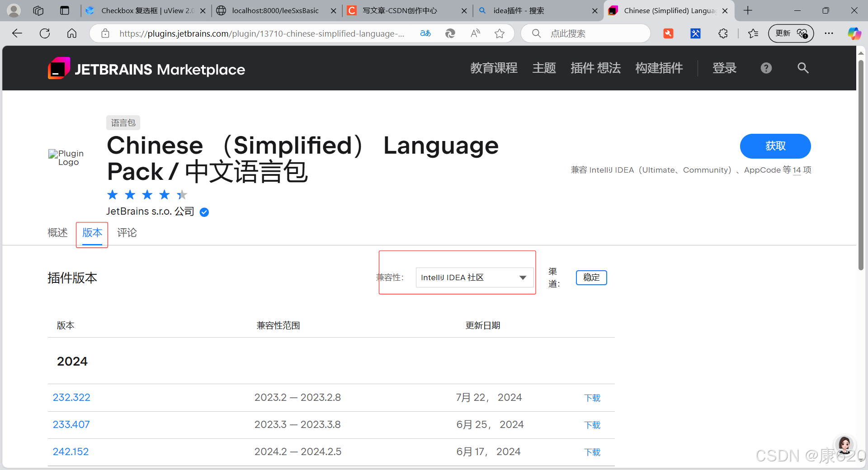Open 主题 in the header menu

coord(544,68)
